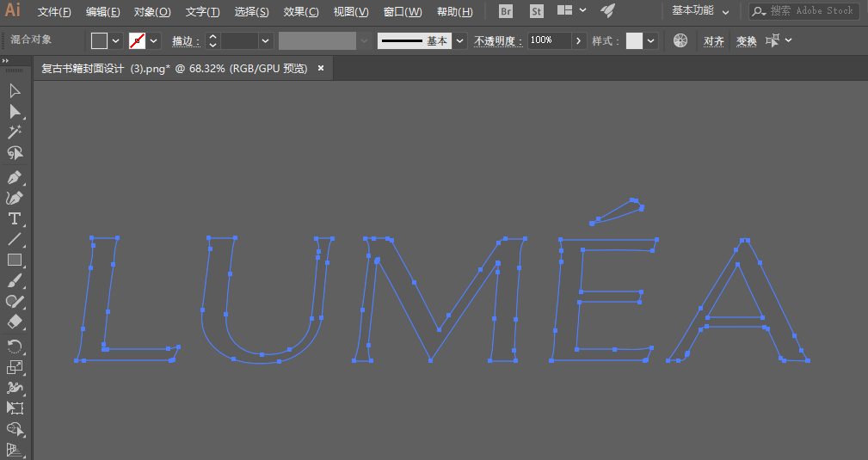
Task: Open the 基本功能 workspace switcher
Action: [x=700, y=10]
